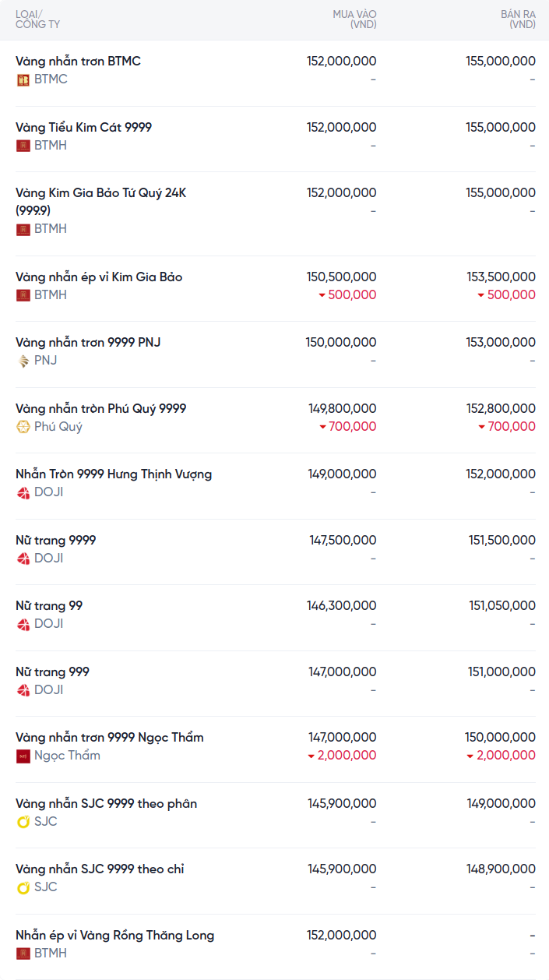This screenshot has width=549, height=980.
Task: Click Phú Quý buy price drop of 700,000
Action: (x=348, y=427)
